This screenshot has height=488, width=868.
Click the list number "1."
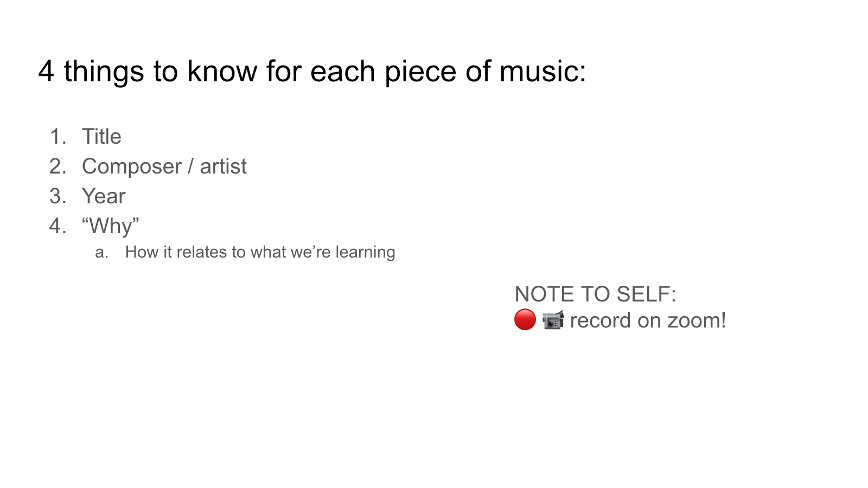click(58, 136)
